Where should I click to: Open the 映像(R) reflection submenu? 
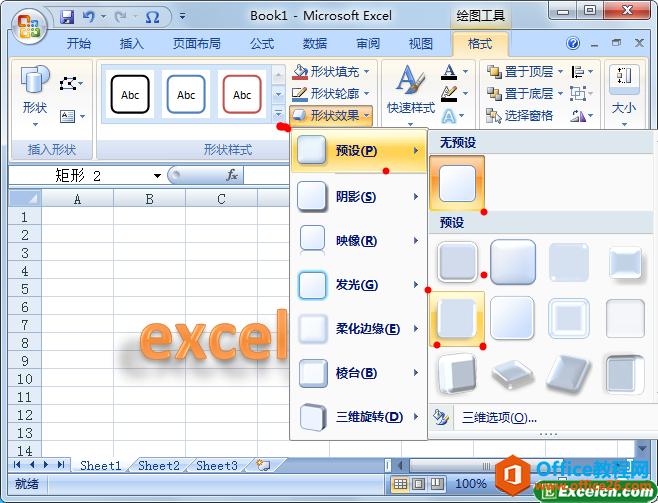359,241
